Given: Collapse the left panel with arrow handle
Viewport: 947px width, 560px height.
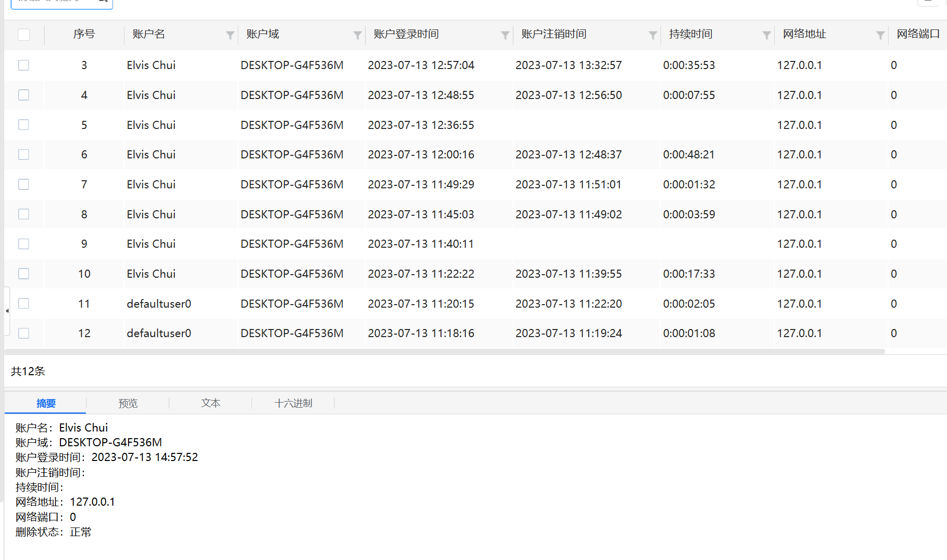Looking at the screenshot, I should (x=7, y=311).
